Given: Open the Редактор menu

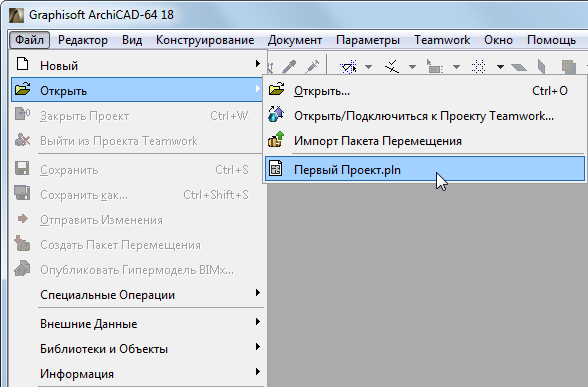Looking at the screenshot, I should click(82, 40).
